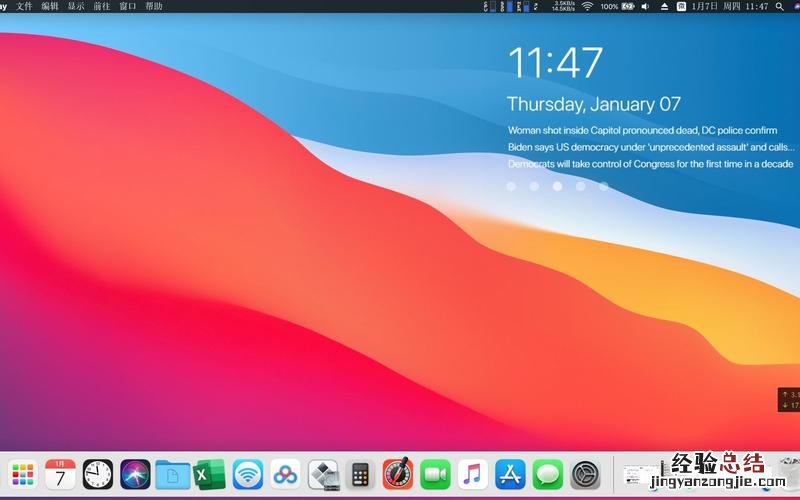
Task: Open Launchpad from the dock
Action: (x=23, y=474)
